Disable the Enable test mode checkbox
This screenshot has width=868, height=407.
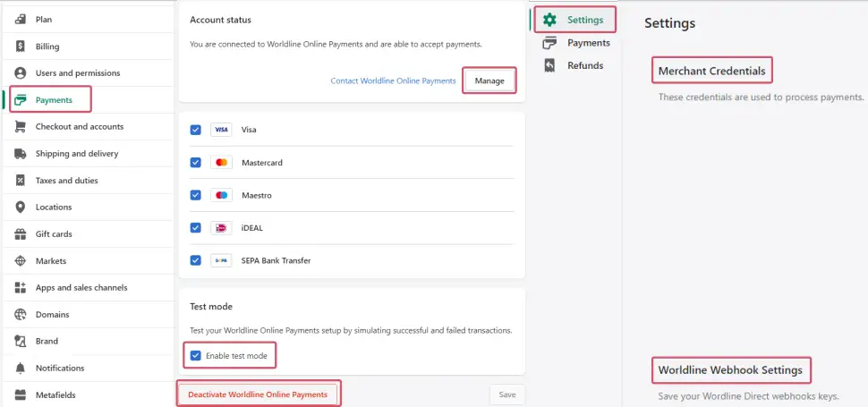tap(196, 356)
